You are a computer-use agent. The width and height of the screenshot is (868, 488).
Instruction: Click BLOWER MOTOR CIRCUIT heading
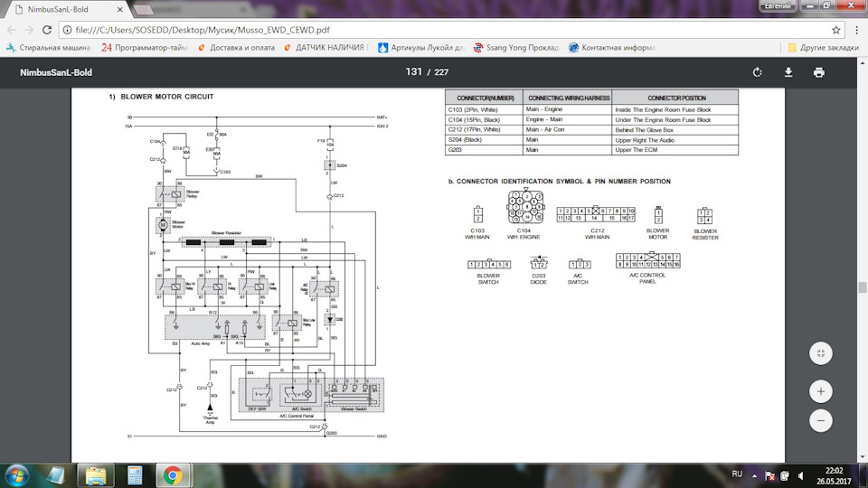point(166,97)
